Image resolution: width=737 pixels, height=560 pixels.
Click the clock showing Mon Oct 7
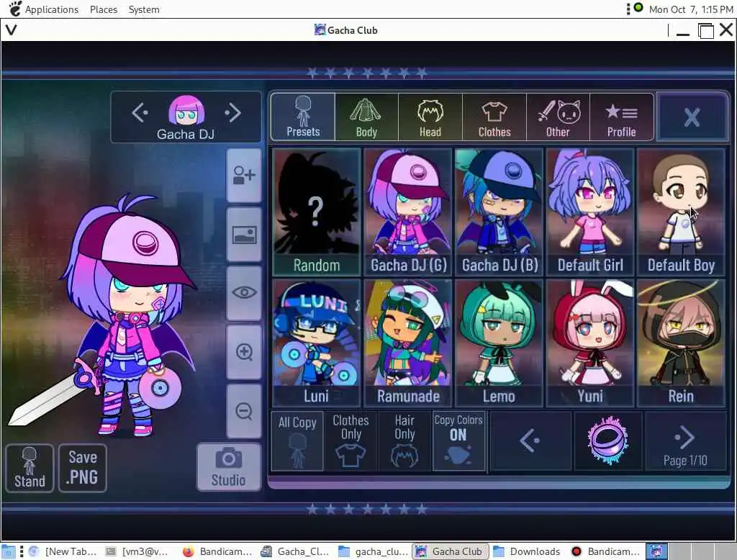click(690, 9)
